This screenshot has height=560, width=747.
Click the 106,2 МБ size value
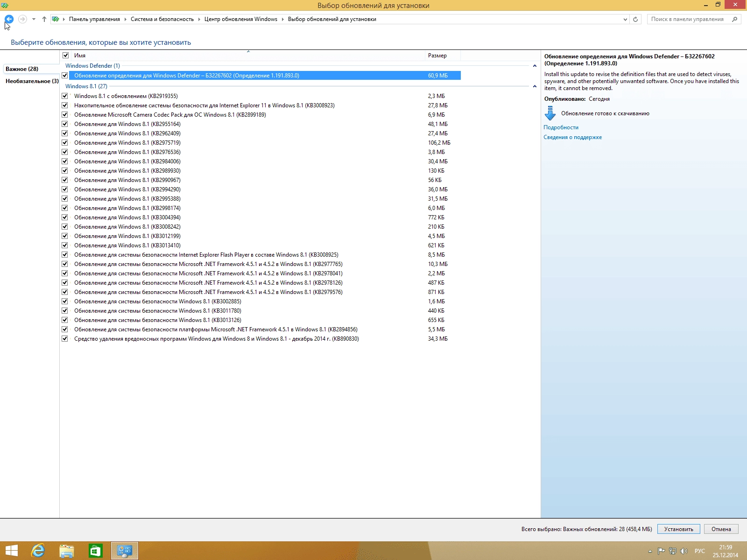[439, 143]
